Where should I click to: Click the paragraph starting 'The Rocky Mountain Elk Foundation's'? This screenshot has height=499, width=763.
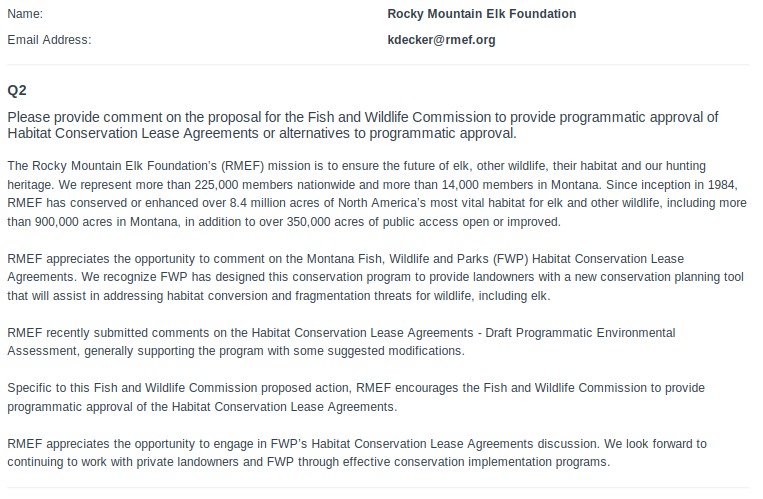click(377, 194)
